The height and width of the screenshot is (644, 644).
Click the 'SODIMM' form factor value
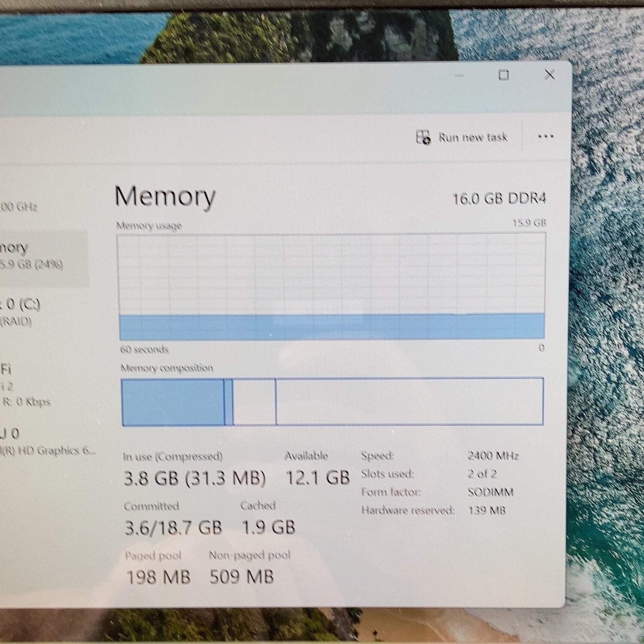pyautogui.click(x=491, y=492)
